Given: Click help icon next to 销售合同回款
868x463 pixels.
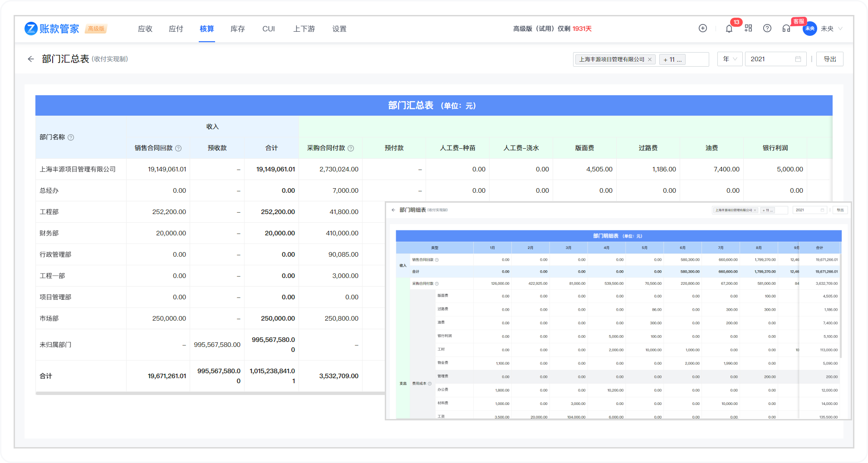Looking at the screenshot, I should pyautogui.click(x=178, y=148).
